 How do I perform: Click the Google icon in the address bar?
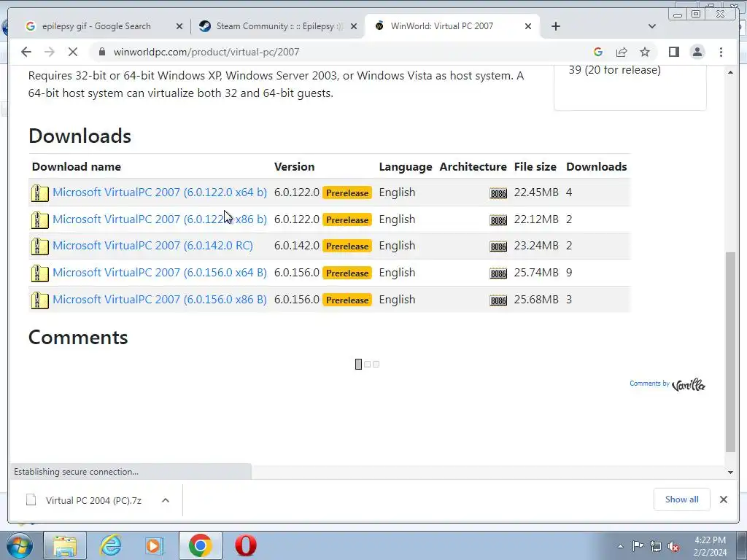pyautogui.click(x=598, y=52)
